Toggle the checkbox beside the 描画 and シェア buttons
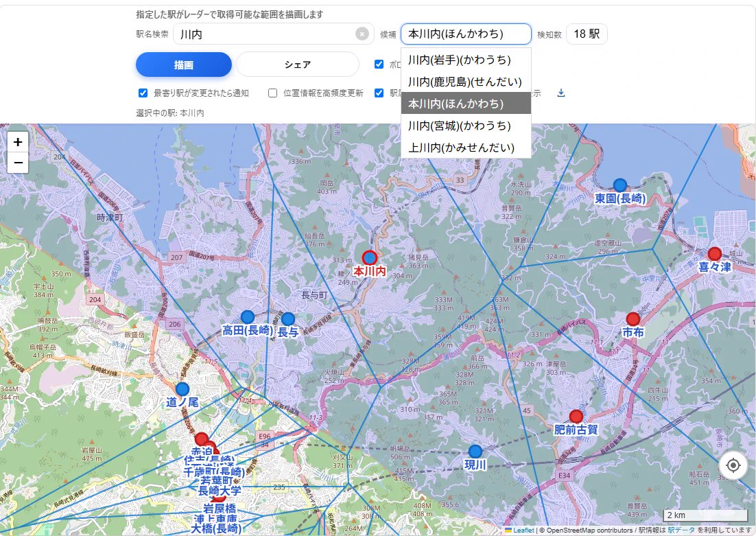Image resolution: width=756 pixels, height=536 pixels. click(x=379, y=64)
